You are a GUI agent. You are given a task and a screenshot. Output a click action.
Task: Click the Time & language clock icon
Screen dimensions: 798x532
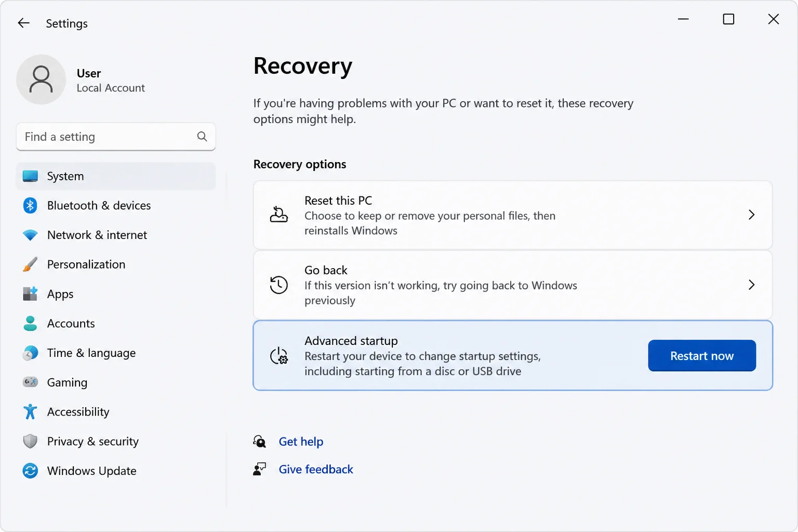(30, 353)
